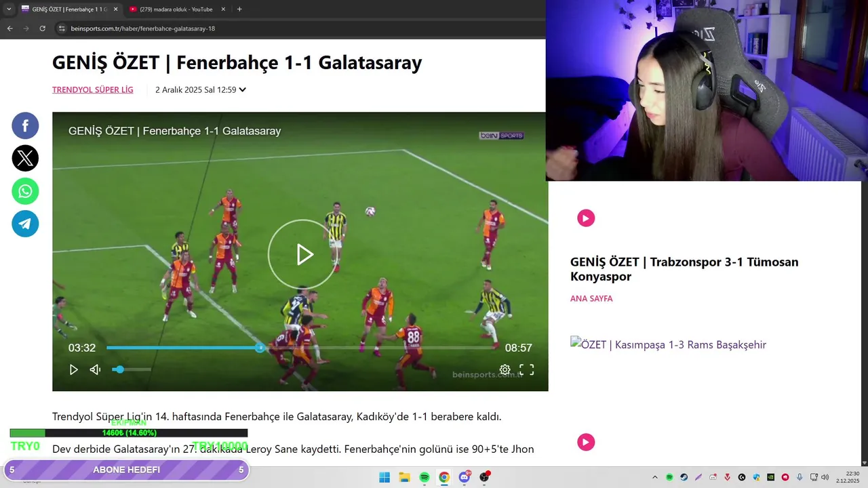Seek on the video progress bar

(300, 348)
